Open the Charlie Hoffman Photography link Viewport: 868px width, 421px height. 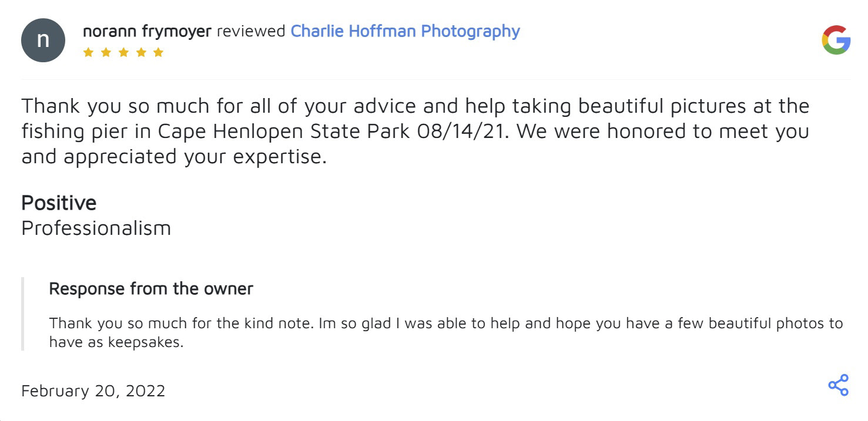[x=405, y=31]
